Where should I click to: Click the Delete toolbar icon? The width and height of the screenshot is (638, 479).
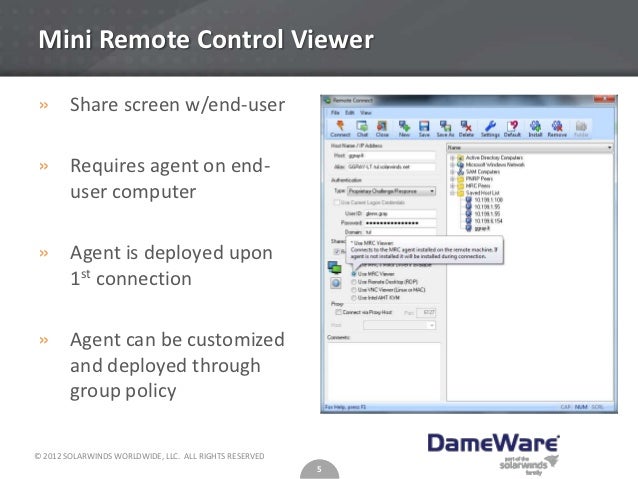pos(466,129)
